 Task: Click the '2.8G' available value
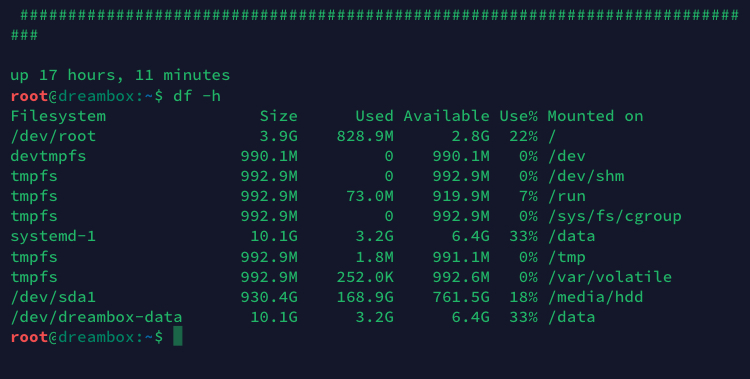click(x=471, y=136)
